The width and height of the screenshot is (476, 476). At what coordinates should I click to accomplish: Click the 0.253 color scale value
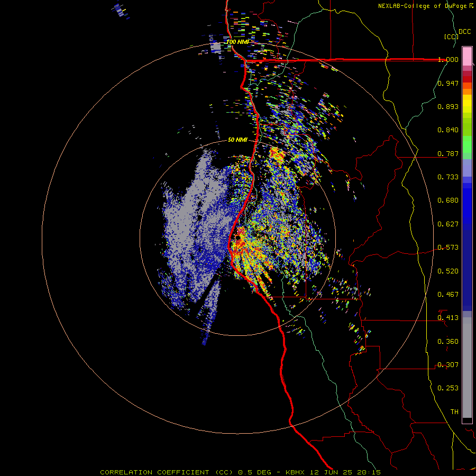(448, 388)
